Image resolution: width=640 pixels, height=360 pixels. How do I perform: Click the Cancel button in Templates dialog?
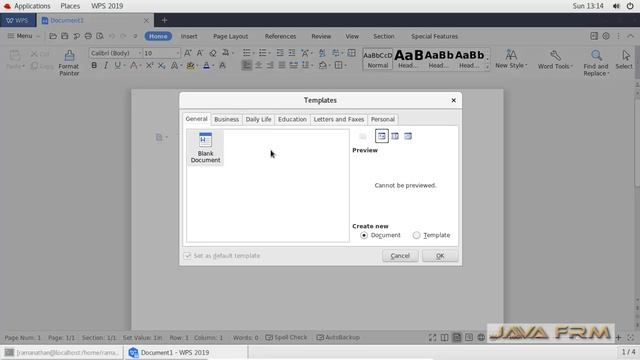[x=400, y=256]
